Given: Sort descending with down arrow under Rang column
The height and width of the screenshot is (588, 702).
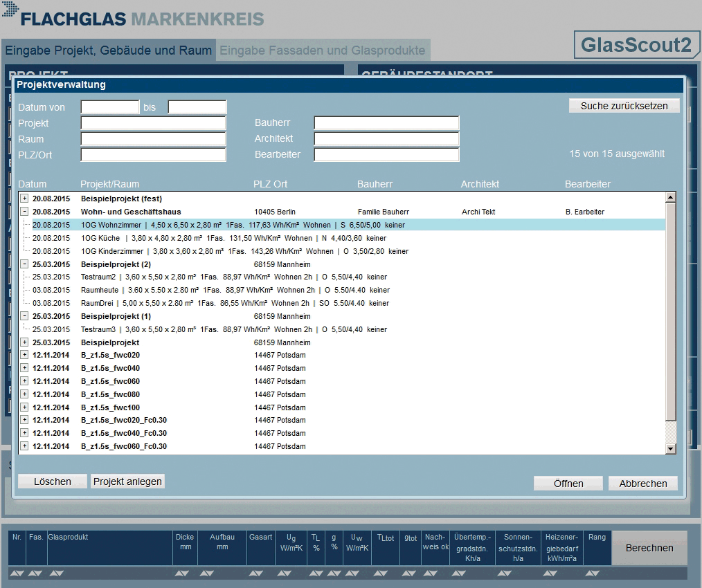Looking at the screenshot, I should tap(595, 573).
